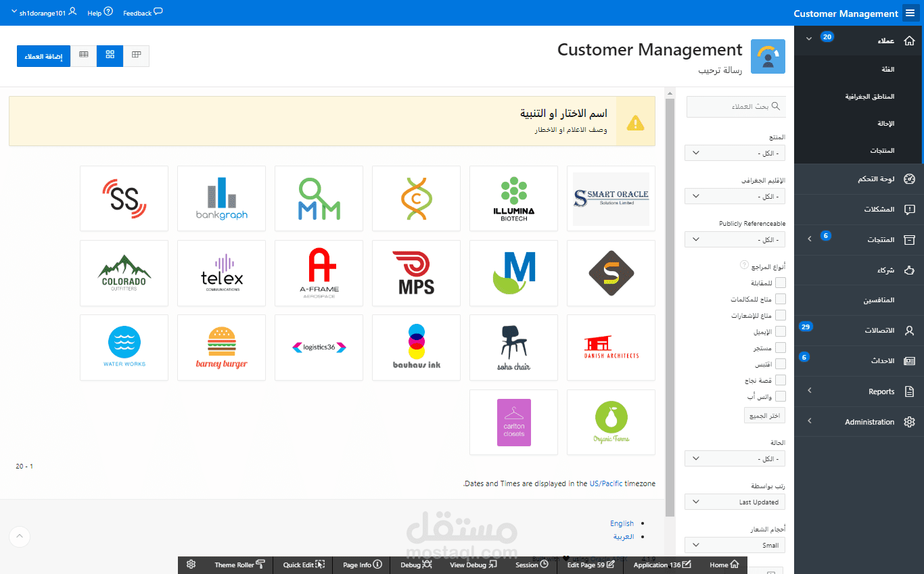Check the متاح للإشعارات checkbox
Screen dimensions: 924x574
coord(781,315)
